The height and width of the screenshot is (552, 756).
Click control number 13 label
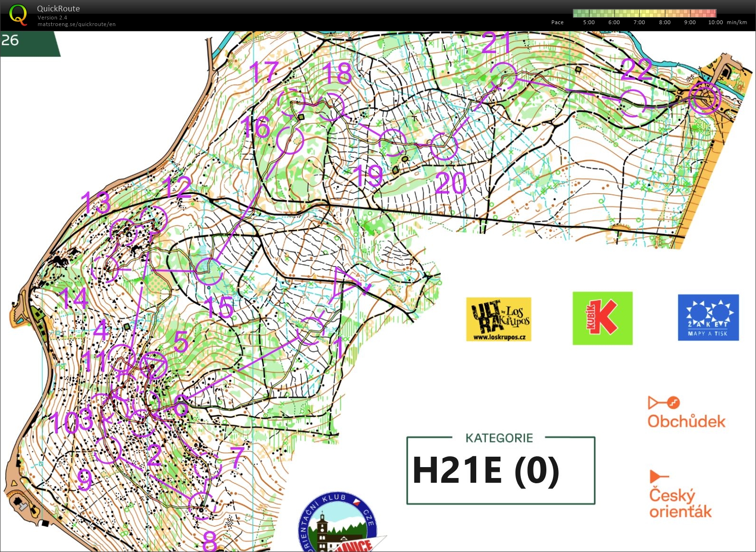click(x=96, y=202)
